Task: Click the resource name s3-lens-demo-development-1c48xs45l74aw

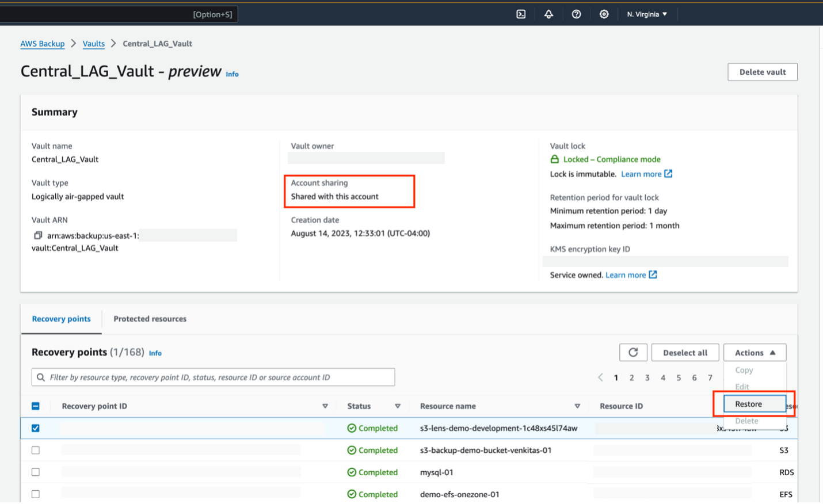Action: click(499, 428)
